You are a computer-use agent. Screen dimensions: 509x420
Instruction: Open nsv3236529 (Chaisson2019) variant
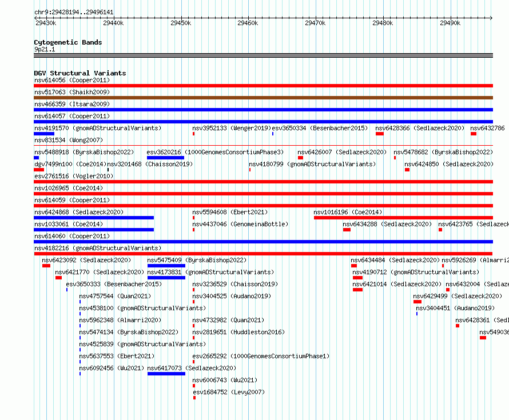235,284
